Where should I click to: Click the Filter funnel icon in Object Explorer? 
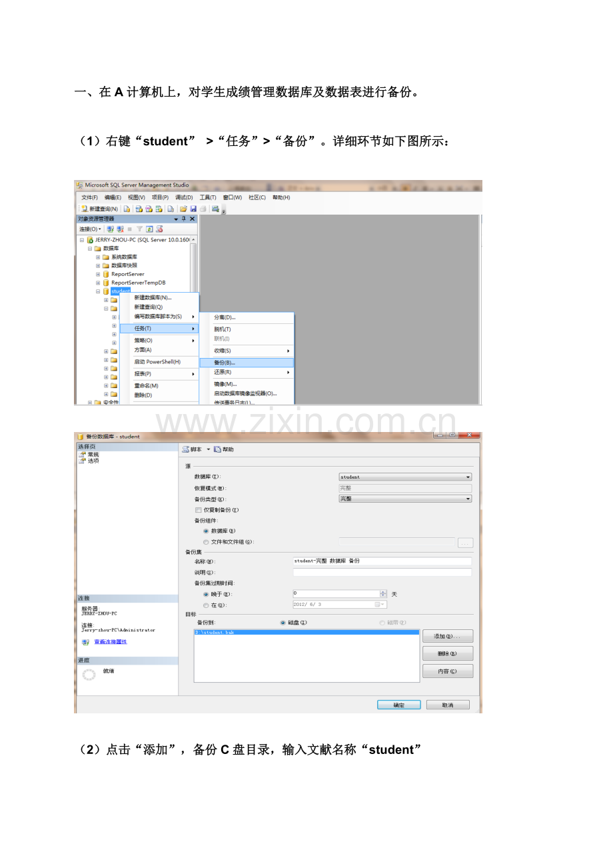point(139,229)
